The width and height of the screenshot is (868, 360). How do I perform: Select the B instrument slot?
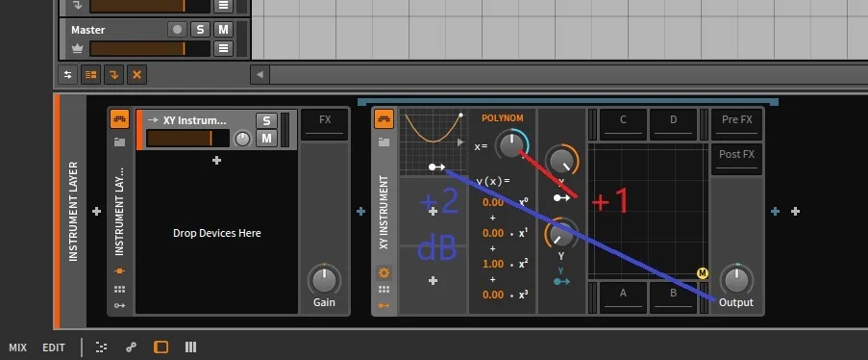tap(673, 297)
